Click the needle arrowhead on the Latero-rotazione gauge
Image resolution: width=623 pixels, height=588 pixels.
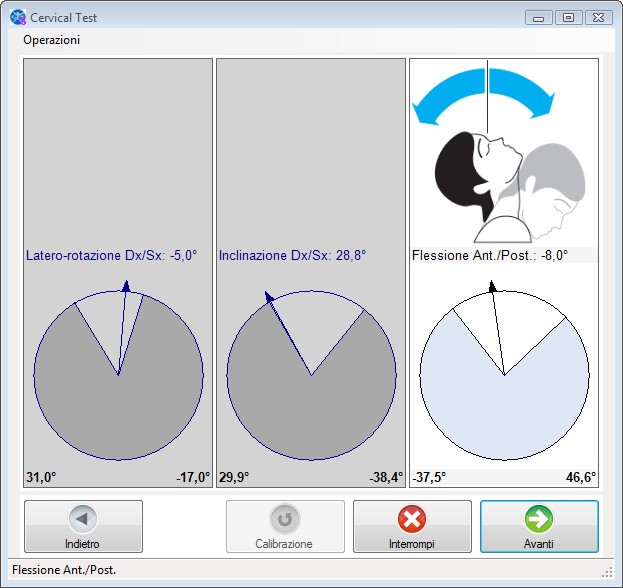click(x=126, y=286)
